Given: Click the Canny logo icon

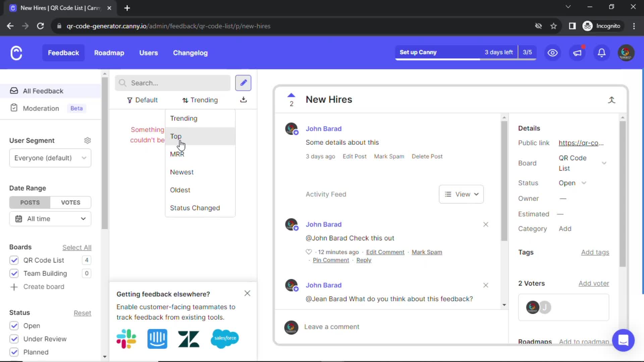Looking at the screenshot, I should pyautogui.click(x=16, y=53).
